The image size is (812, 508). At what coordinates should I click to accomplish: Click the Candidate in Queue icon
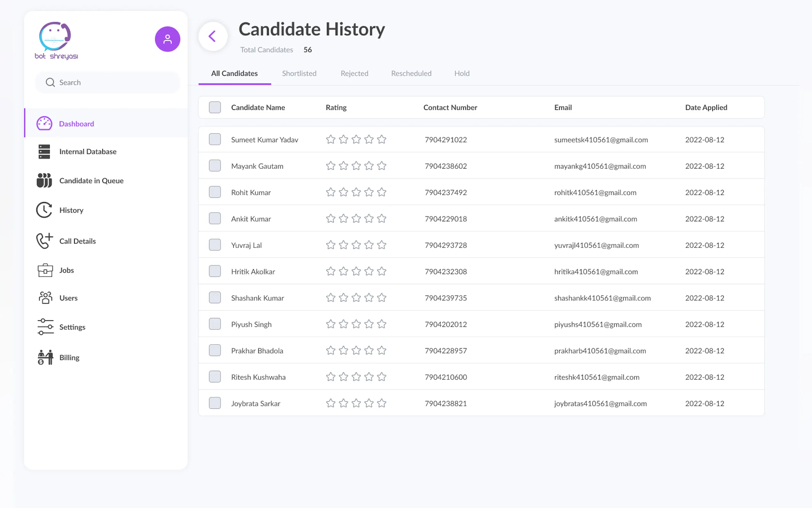coord(44,180)
